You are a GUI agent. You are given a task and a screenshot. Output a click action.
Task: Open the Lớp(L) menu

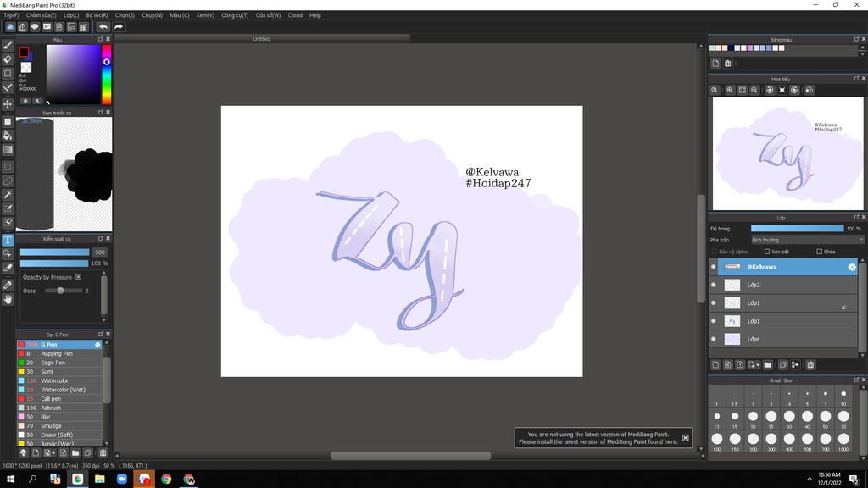(x=71, y=15)
